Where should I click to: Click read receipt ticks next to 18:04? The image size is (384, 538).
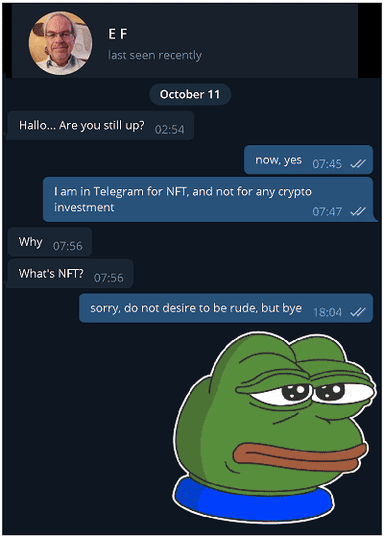pyautogui.click(x=358, y=312)
